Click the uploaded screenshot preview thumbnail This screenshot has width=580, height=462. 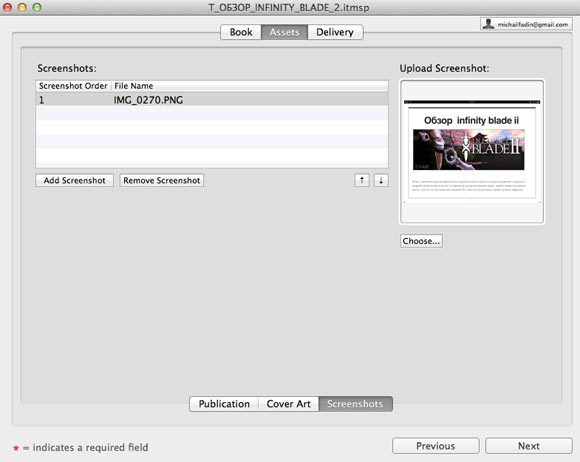(x=472, y=152)
